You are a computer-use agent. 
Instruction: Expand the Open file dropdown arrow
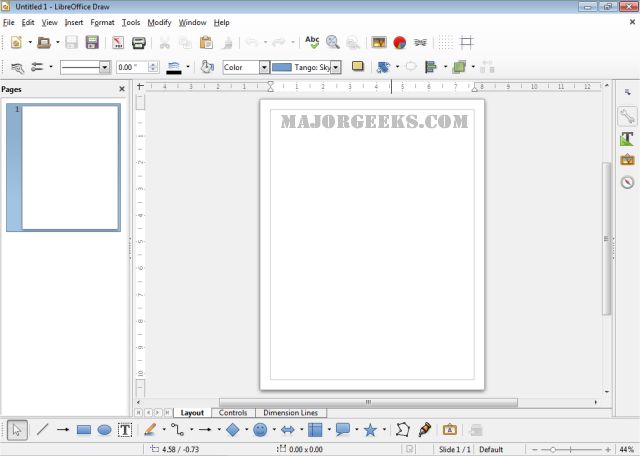pyautogui.click(x=58, y=42)
